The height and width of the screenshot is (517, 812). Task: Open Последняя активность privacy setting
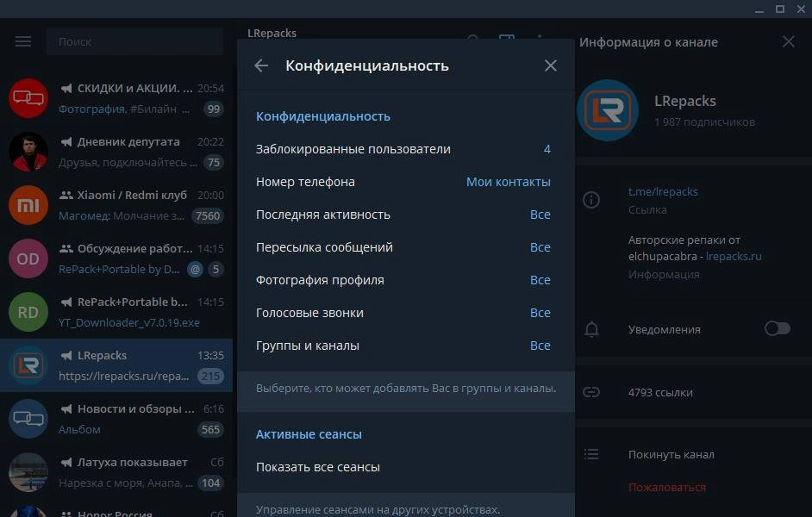pyautogui.click(x=406, y=215)
